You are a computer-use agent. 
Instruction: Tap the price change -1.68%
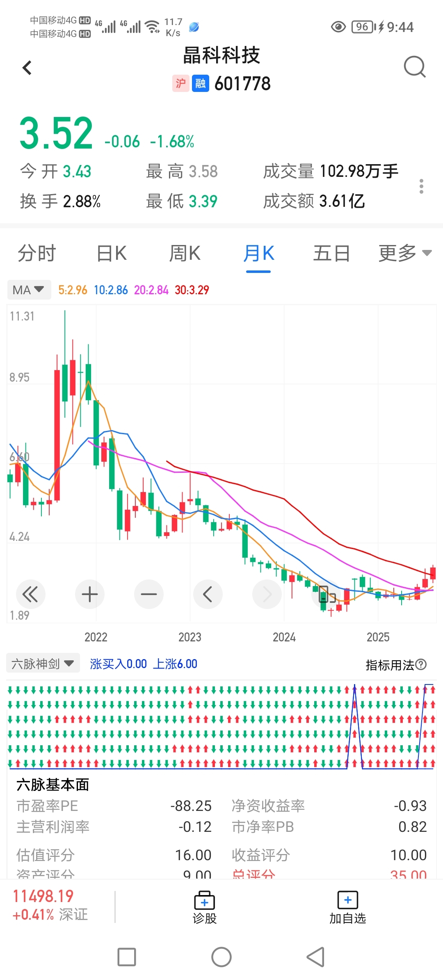point(172,142)
